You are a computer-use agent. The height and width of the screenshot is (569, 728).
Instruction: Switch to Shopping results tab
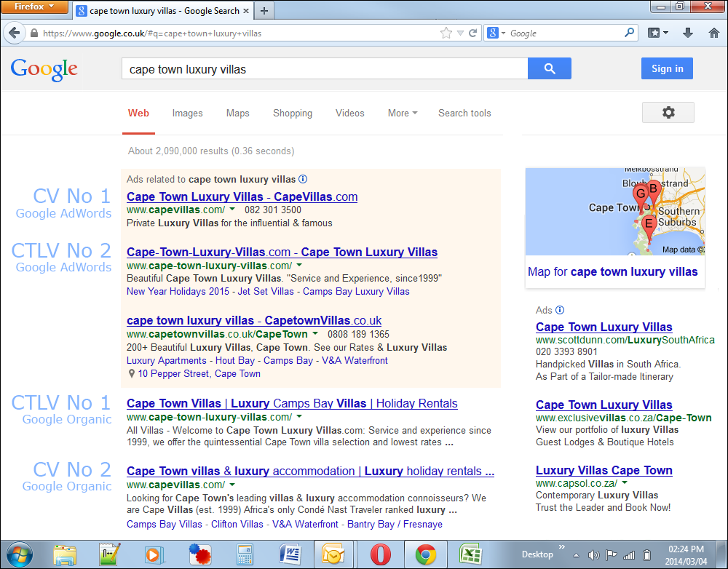coord(293,114)
